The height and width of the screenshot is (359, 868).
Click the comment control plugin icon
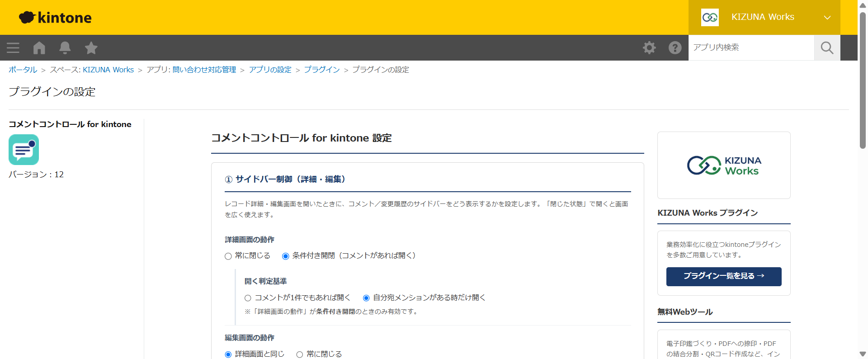click(24, 150)
